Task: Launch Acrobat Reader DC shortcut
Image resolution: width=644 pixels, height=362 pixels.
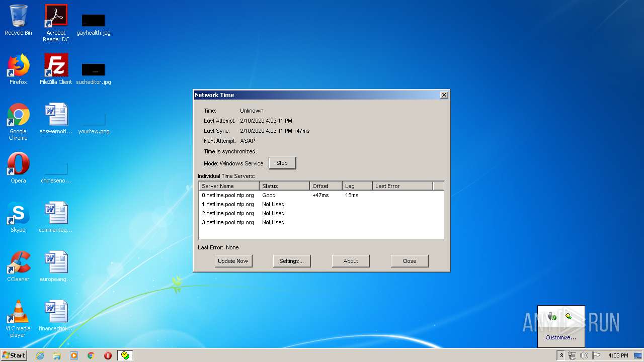Action: (56, 23)
